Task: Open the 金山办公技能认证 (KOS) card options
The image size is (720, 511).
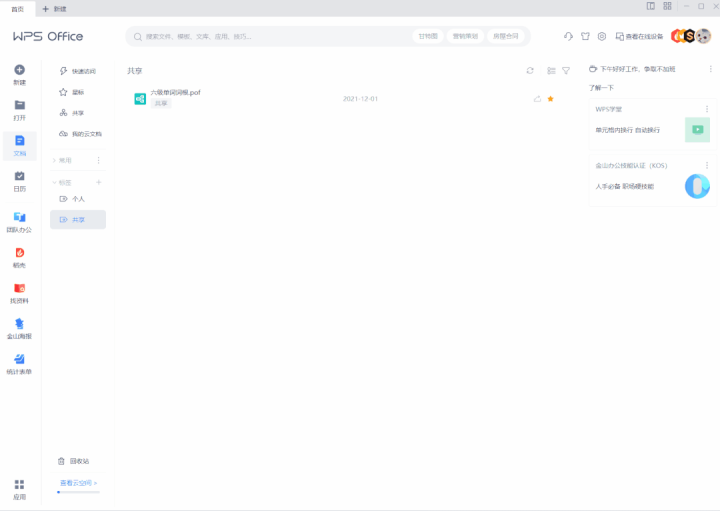Action: click(707, 165)
